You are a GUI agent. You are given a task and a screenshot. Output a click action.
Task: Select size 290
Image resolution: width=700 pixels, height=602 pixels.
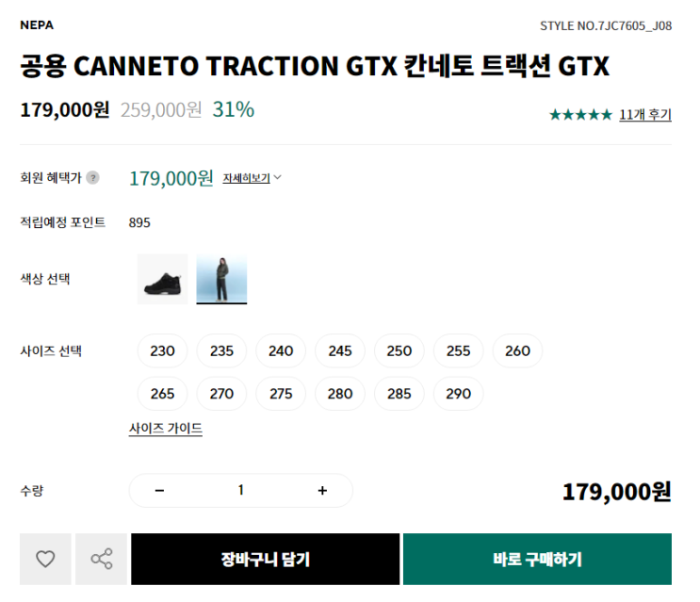click(x=459, y=394)
